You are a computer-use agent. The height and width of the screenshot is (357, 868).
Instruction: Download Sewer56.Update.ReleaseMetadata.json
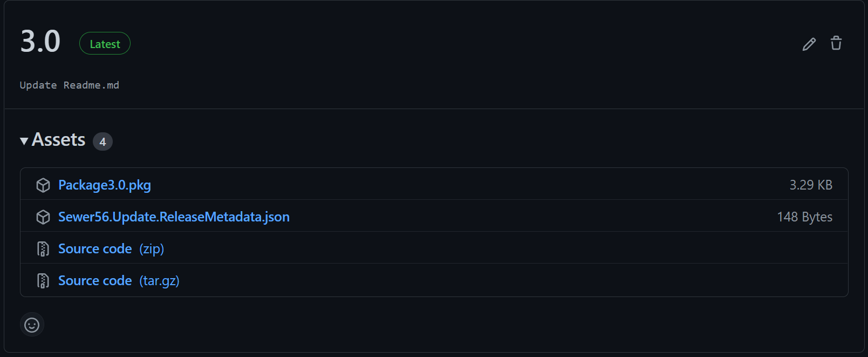click(174, 217)
